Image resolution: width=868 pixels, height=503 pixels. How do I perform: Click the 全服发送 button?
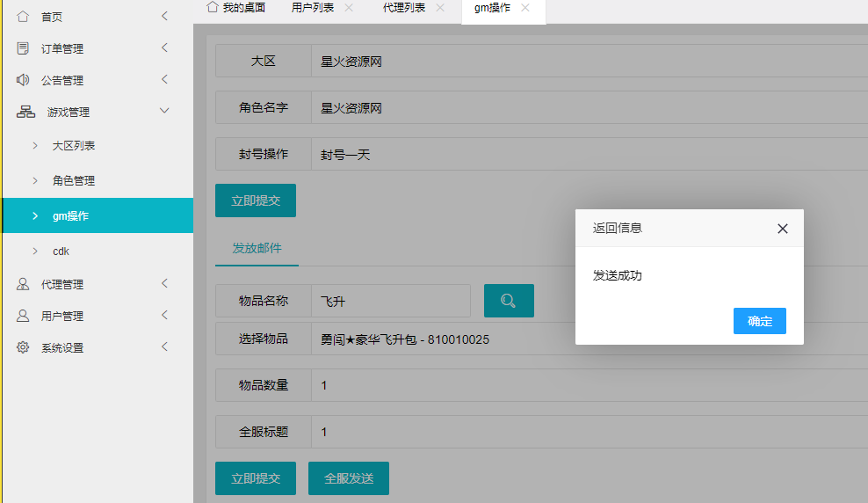(349, 478)
